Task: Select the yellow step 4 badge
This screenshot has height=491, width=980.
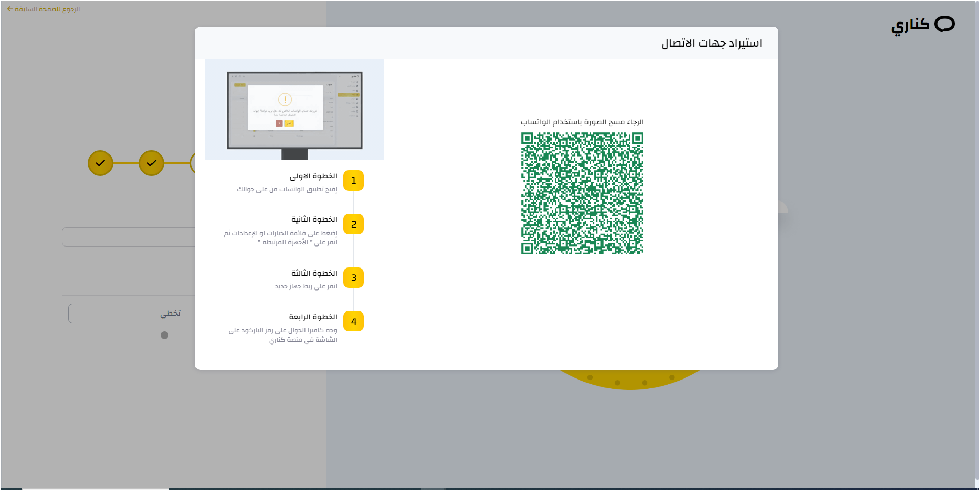Action: coord(354,321)
